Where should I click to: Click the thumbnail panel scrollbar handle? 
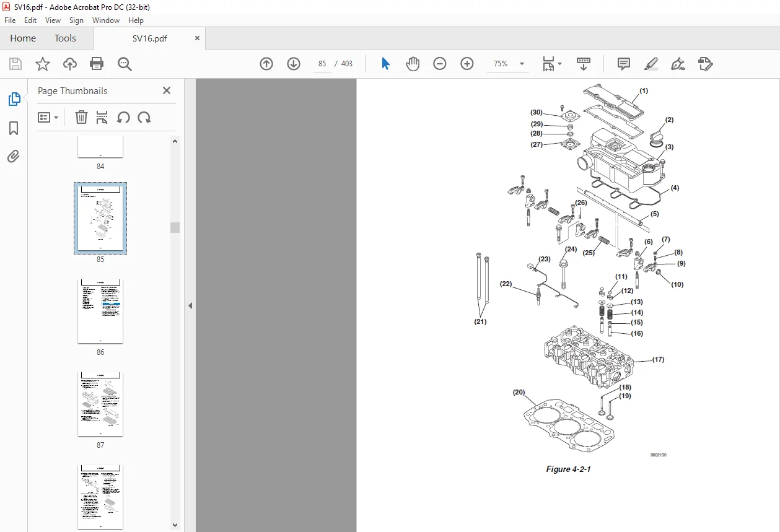(x=175, y=227)
